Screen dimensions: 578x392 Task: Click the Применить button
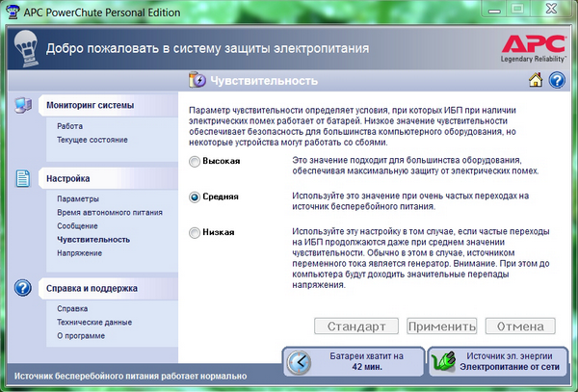click(441, 327)
